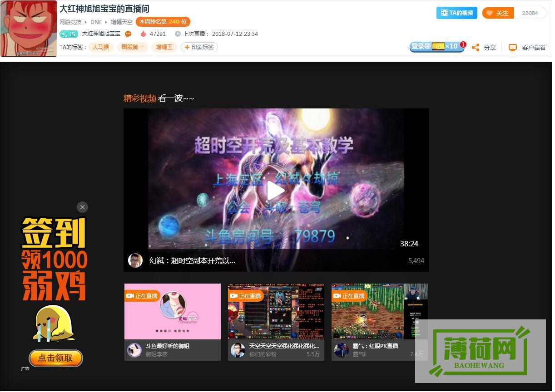Click streamer name 你们的彩粉

pyautogui.click(x=263, y=354)
